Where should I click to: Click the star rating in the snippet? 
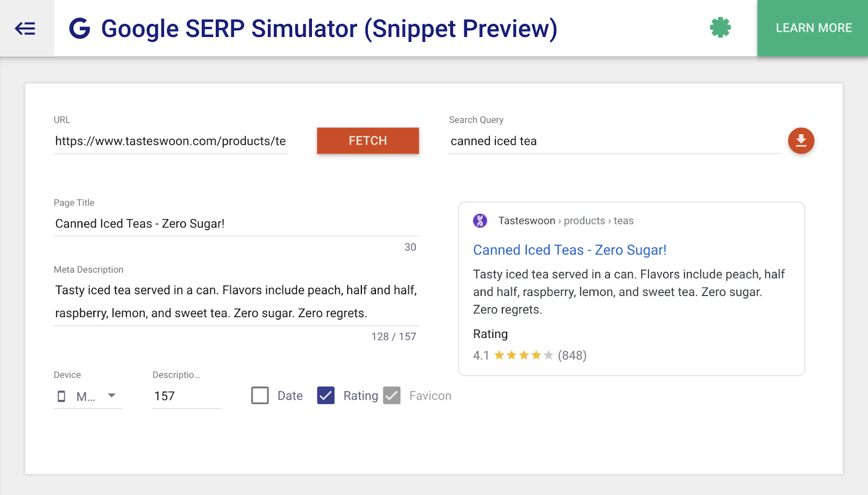(x=524, y=356)
